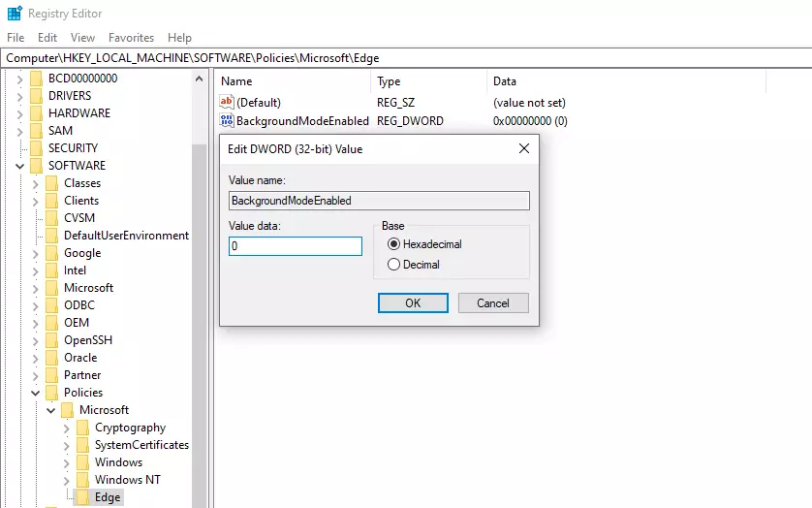Expand the BCD00000000 key
Viewport: 812px width, 508px height.
(x=19, y=79)
